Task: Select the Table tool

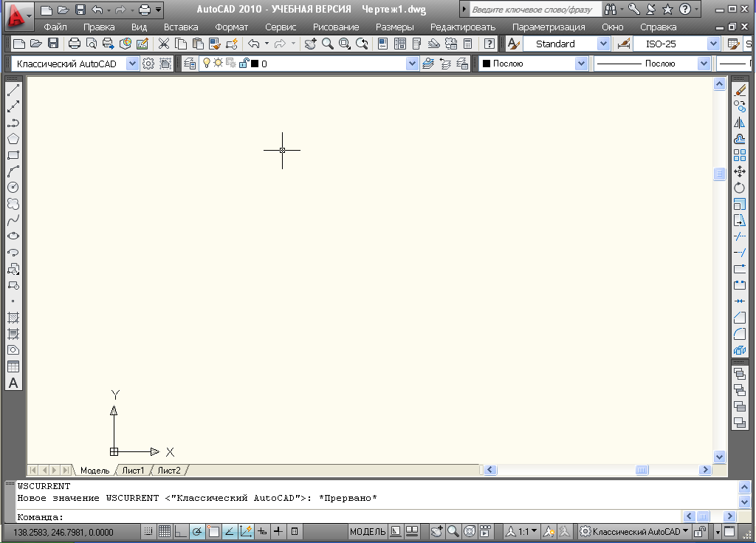Action: click(13, 366)
